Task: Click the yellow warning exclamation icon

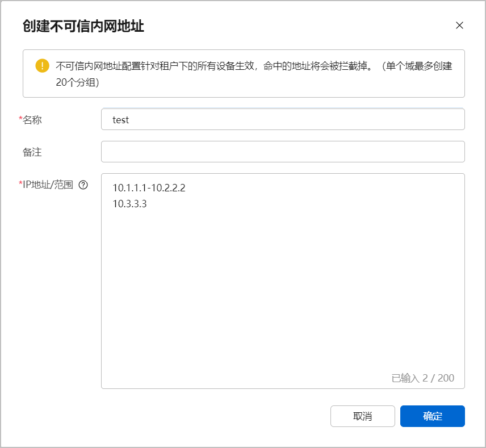Action: (x=43, y=66)
